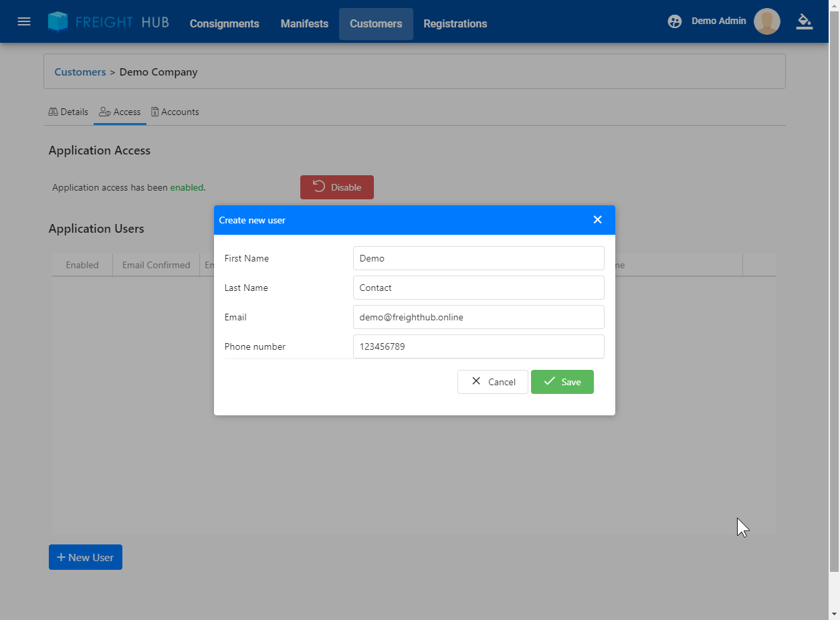
Task: Click the New User button
Action: click(86, 557)
